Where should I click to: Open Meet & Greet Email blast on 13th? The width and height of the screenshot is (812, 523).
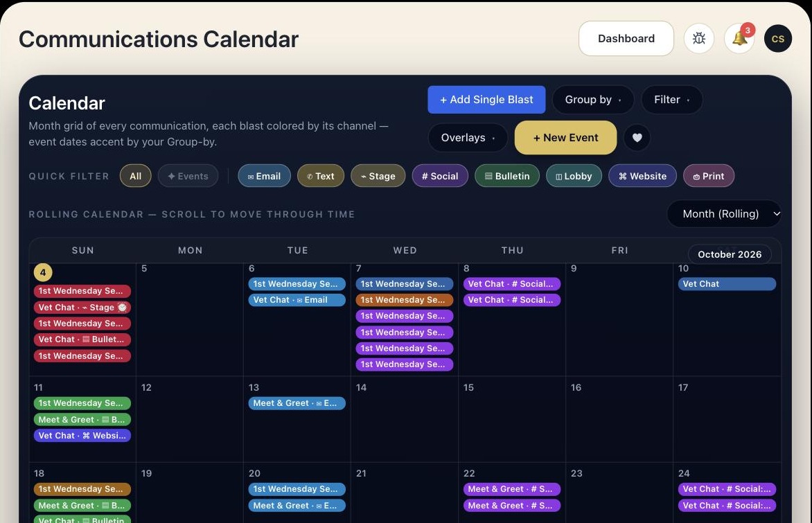pos(297,403)
